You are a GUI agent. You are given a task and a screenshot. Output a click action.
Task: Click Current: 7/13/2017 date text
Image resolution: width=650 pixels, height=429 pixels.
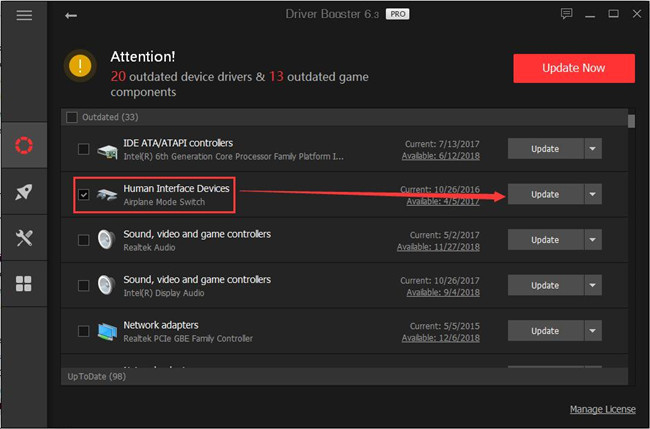point(442,144)
